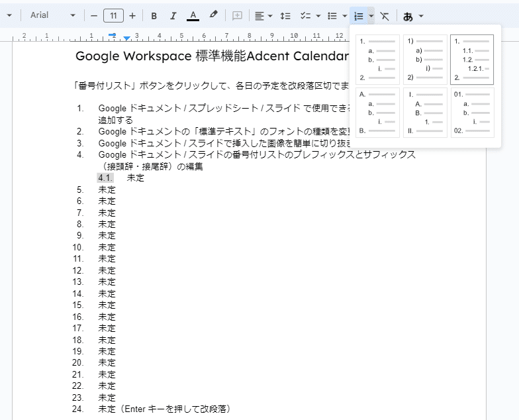Screen dimensions: 519x420
Task: Click the text alignment icon
Action: (x=259, y=16)
